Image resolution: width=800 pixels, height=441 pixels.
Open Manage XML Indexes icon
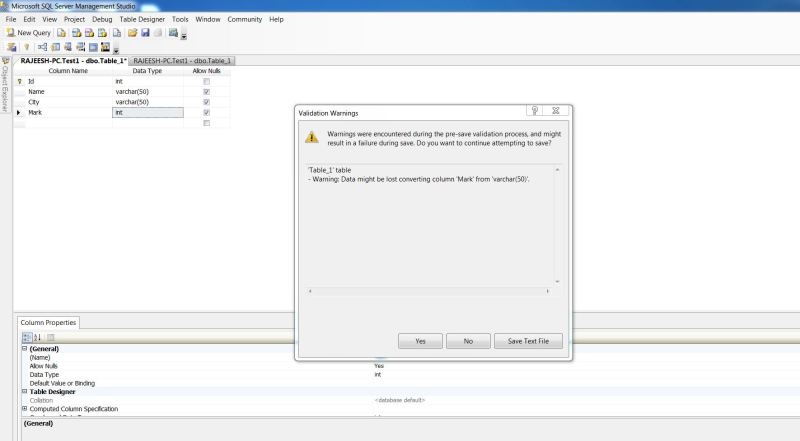[81, 47]
